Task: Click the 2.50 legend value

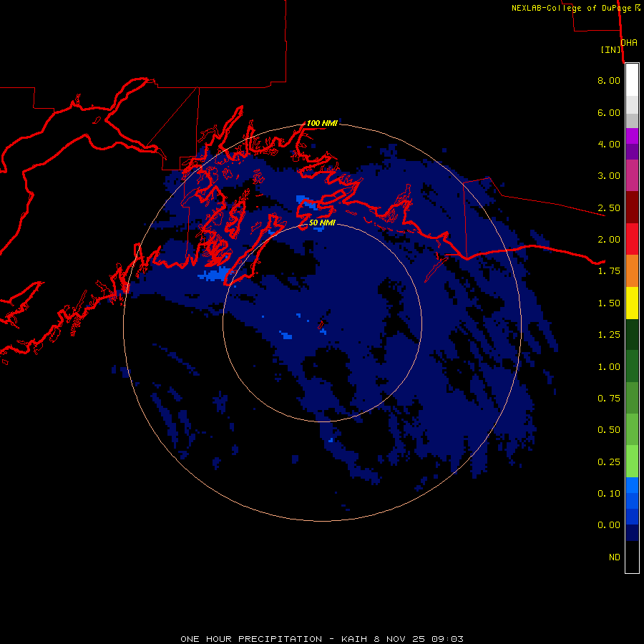Action: coord(609,208)
